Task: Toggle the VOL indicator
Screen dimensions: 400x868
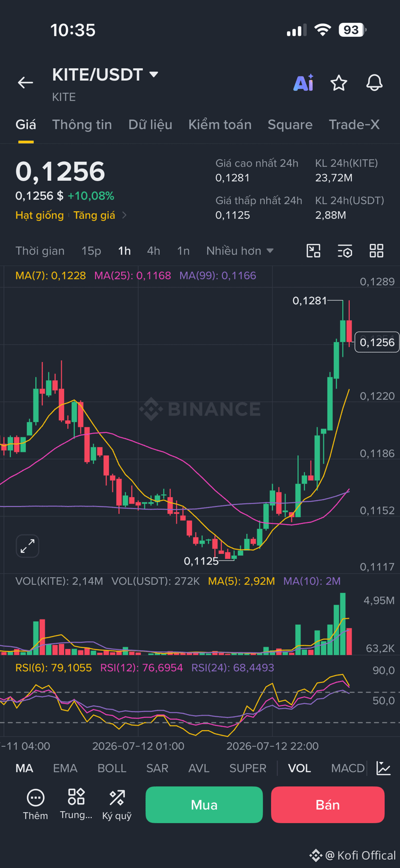Action: coord(300,768)
